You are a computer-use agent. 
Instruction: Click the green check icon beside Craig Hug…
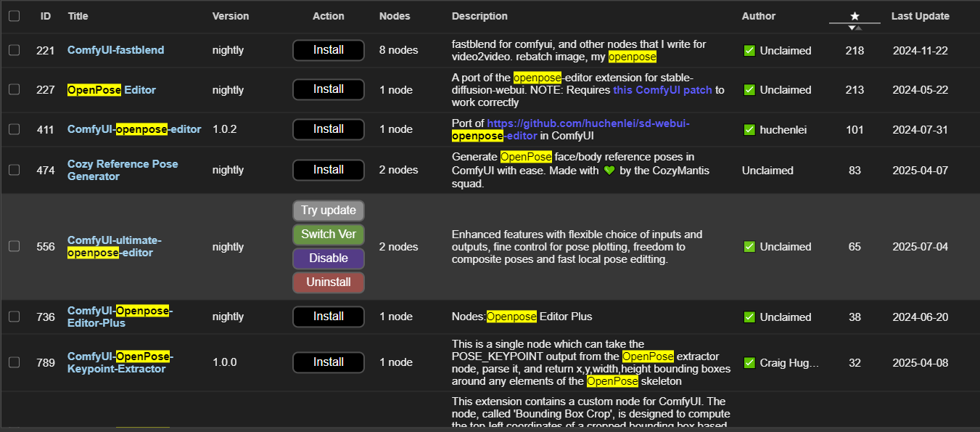749,363
